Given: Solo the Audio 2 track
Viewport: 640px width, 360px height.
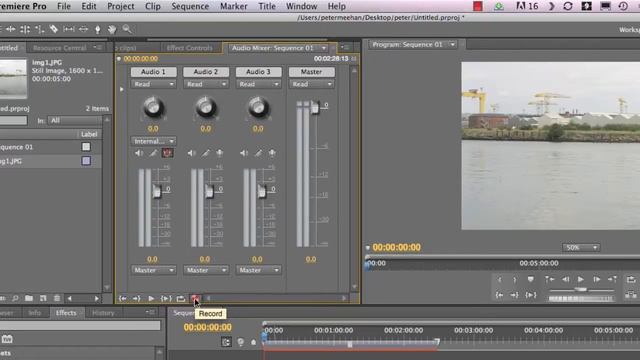Looking at the screenshot, I should [x=206, y=153].
